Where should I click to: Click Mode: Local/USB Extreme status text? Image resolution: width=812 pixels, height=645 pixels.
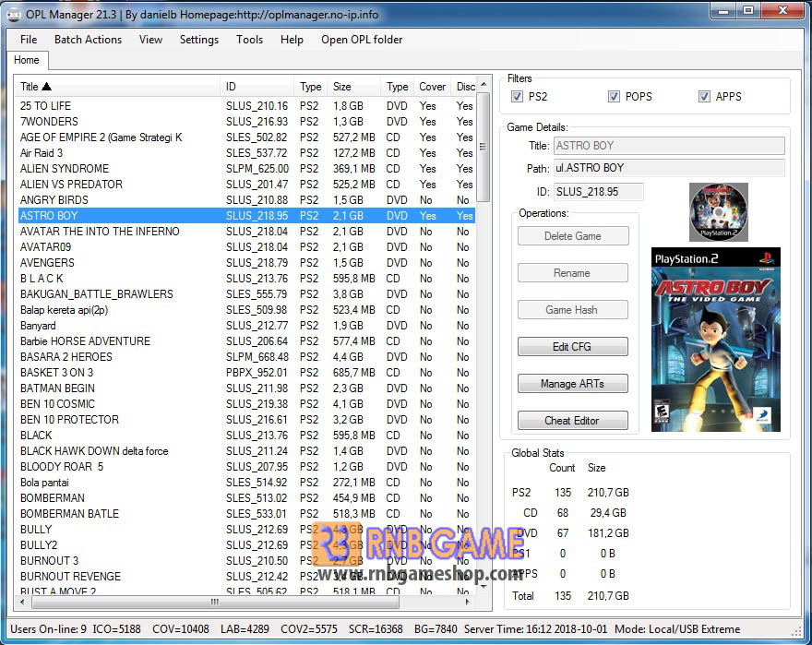[677, 629]
